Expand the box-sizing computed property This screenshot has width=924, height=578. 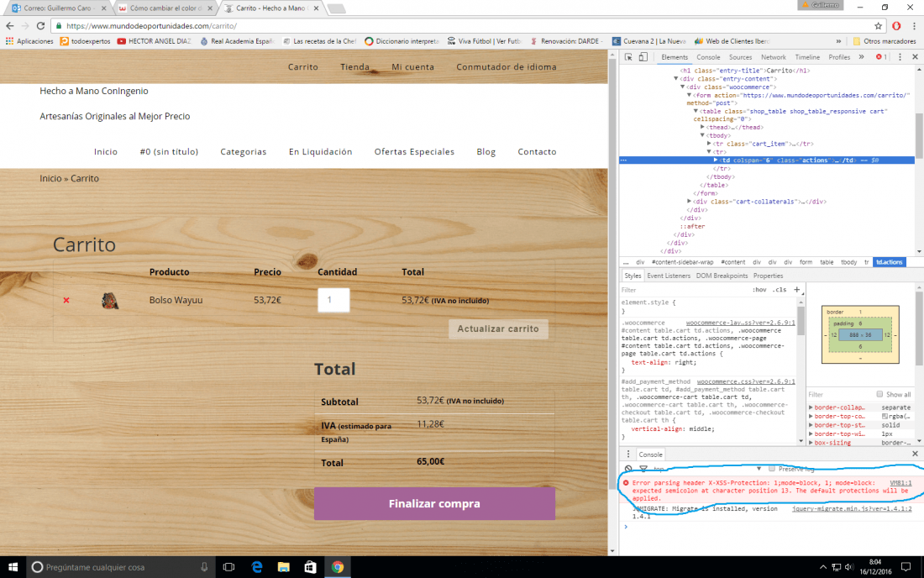pos(811,443)
